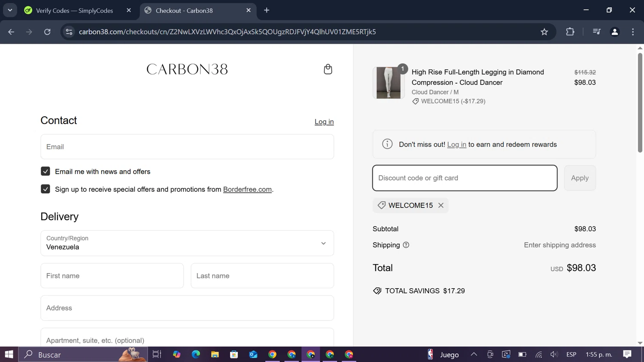Image resolution: width=644 pixels, height=362 pixels.
Task: Open File Explorer from the taskbar
Action: tap(215, 354)
